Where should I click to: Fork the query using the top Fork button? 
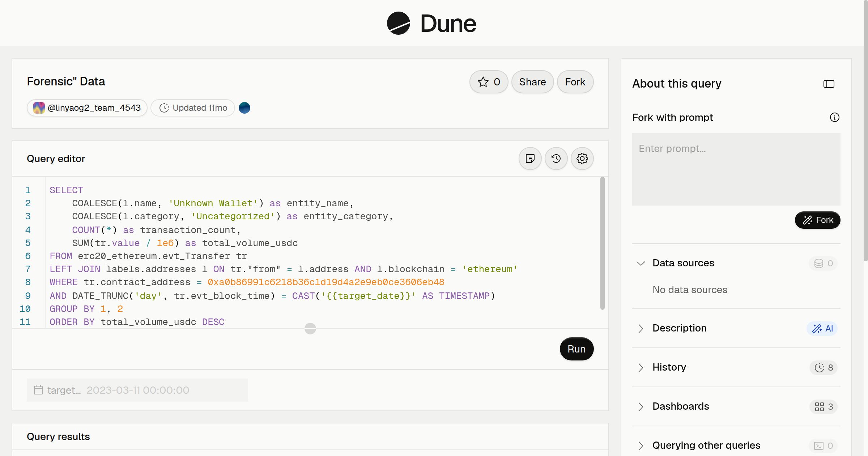[x=575, y=82]
